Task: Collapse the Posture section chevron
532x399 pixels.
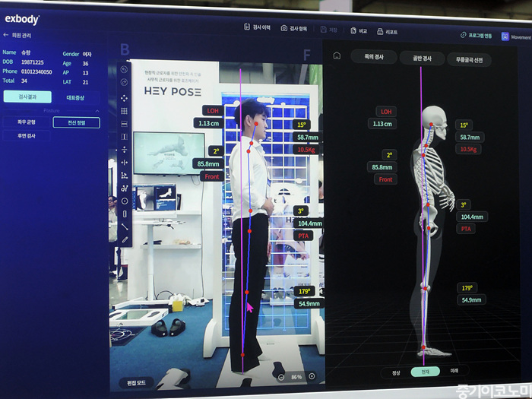Action: (97, 111)
